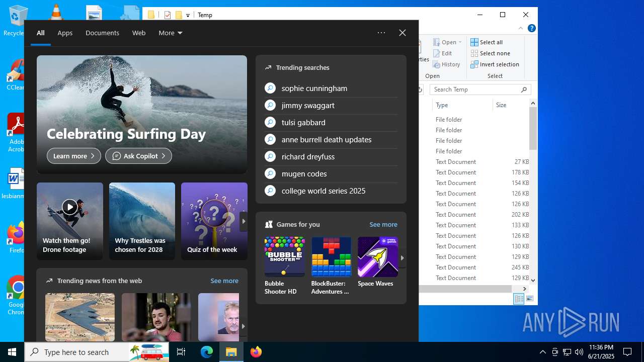The width and height of the screenshot is (644, 362).
Task: Open Task View on taskbar
Action: [182, 352]
